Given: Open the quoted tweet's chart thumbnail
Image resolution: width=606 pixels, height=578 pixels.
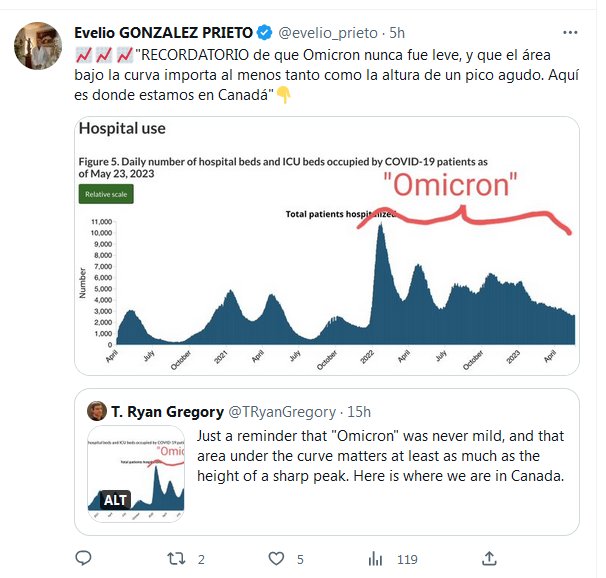Looking at the screenshot, I should (135, 472).
